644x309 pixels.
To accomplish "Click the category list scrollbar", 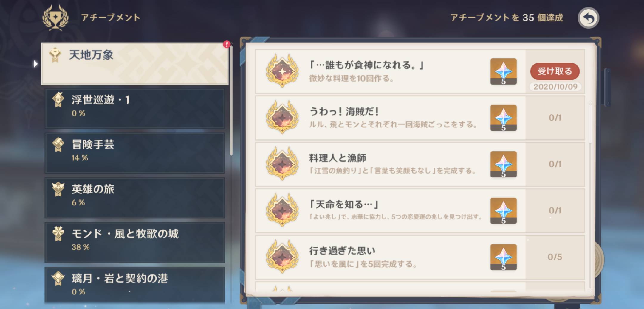I will [231, 100].
